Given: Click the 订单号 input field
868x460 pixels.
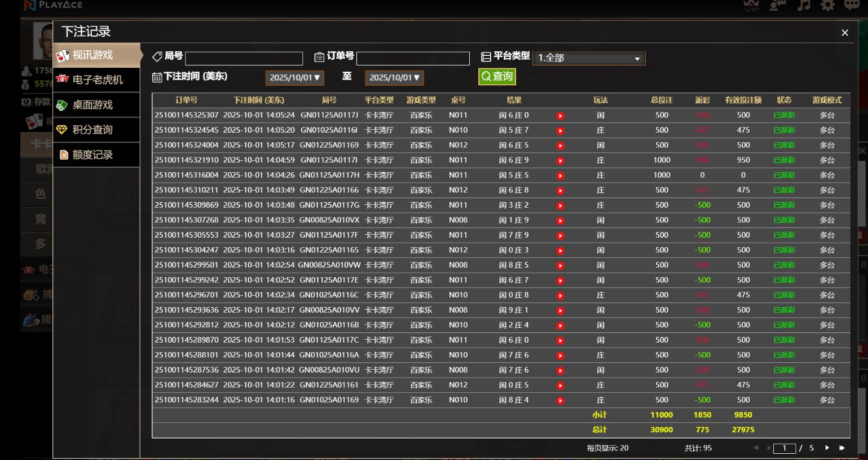Looking at the screenshot, I should [x=413, y=58].
